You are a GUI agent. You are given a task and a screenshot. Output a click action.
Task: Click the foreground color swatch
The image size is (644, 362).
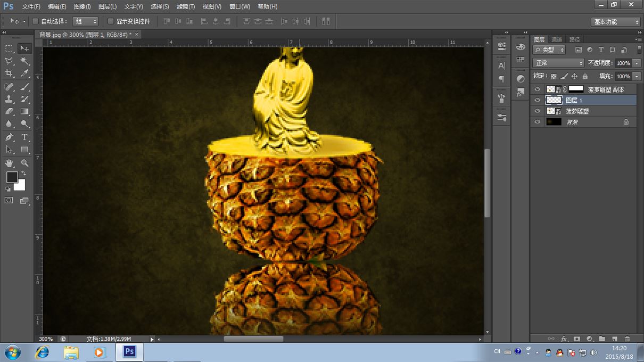(x=12, y=177)
